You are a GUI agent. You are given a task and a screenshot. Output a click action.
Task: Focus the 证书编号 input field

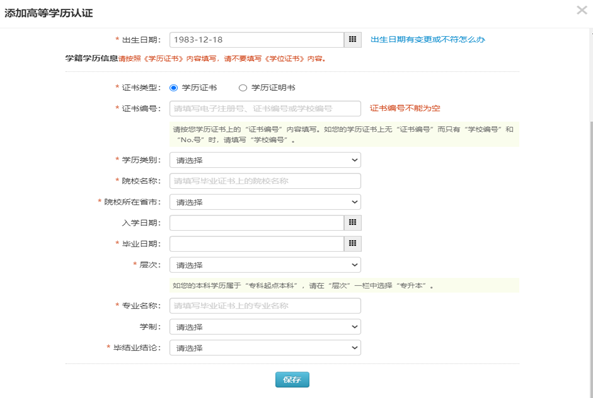(265, 109)
